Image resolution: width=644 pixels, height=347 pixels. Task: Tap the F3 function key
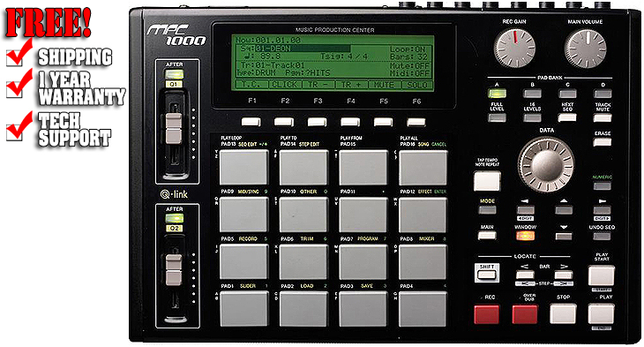tap(317, 122)
